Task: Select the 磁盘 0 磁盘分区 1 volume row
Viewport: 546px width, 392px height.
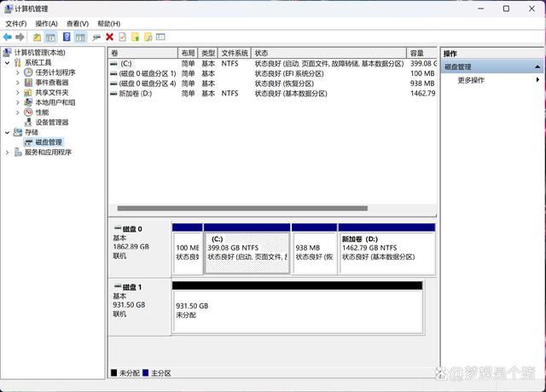Action: 273,74
